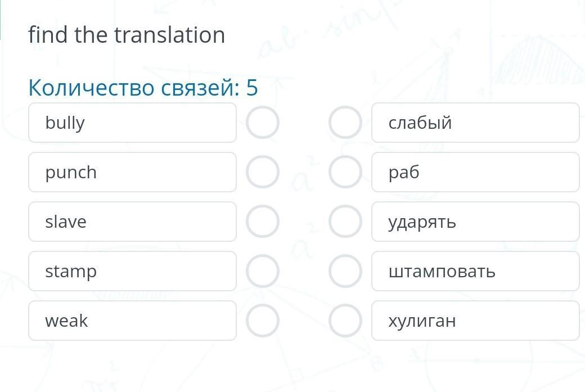
Task: Select the connector circle beside хулиган
Action: 345,321
